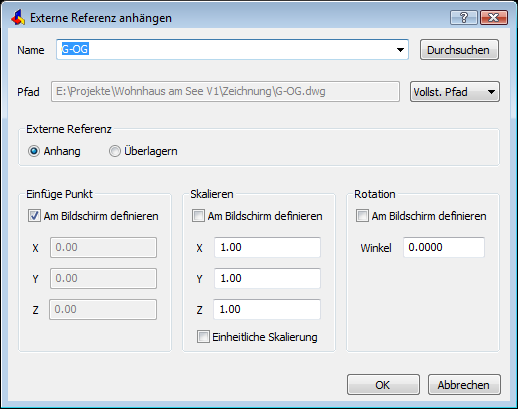Confirm with the OK button
Viewport: 518px width, 409px height.
pyautogui.click(x=383, y=385)
